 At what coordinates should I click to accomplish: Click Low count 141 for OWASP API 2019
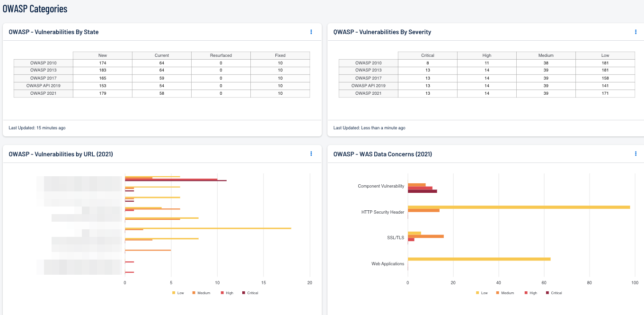pos(605,86)
